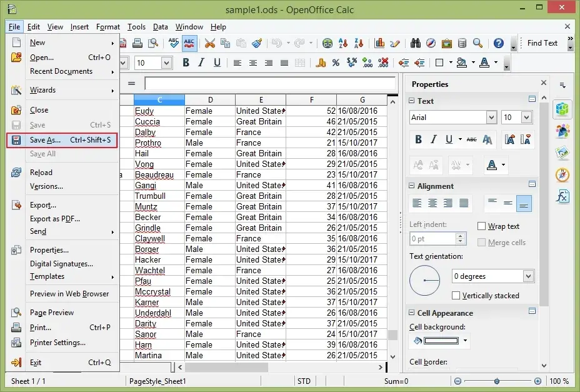This screenshot has width=580, height=392.
Task: Open the sidebar Navigator compass icon
Action: [562, 174]
